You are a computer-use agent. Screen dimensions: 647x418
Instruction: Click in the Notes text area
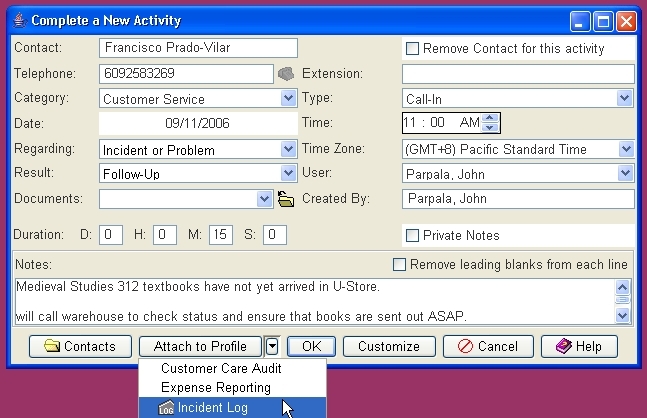pyautogui.click(x=314, y=302)
